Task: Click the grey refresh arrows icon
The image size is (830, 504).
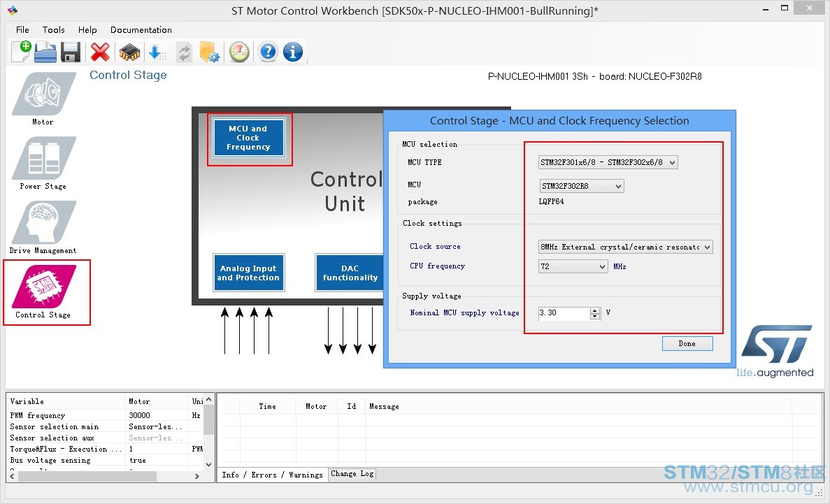Action: pyautogui.click(x=184, y=52)
